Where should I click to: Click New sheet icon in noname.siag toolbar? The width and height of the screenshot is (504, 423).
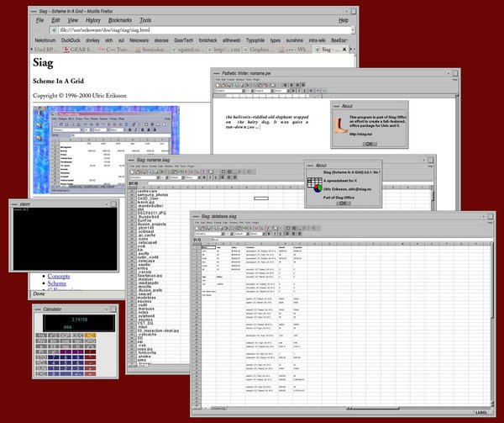[132, 172]
